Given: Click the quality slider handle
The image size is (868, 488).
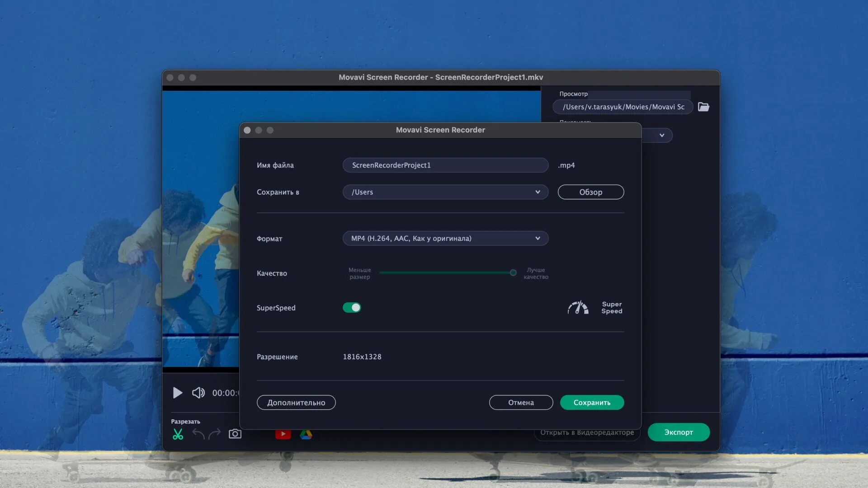Looking at the screenshot, I should coord(513,272).
